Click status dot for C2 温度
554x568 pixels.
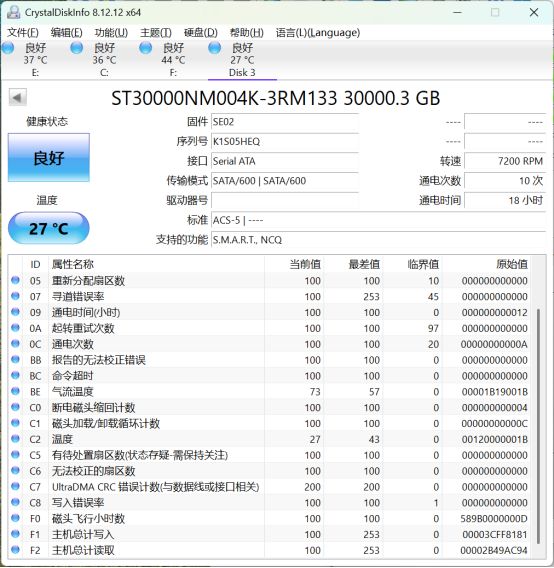pyautogui.click(x=15, y=439)
